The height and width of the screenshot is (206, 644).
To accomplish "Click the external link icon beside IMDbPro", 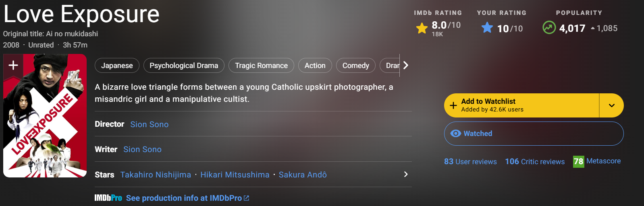I will [x=247, y=198].
